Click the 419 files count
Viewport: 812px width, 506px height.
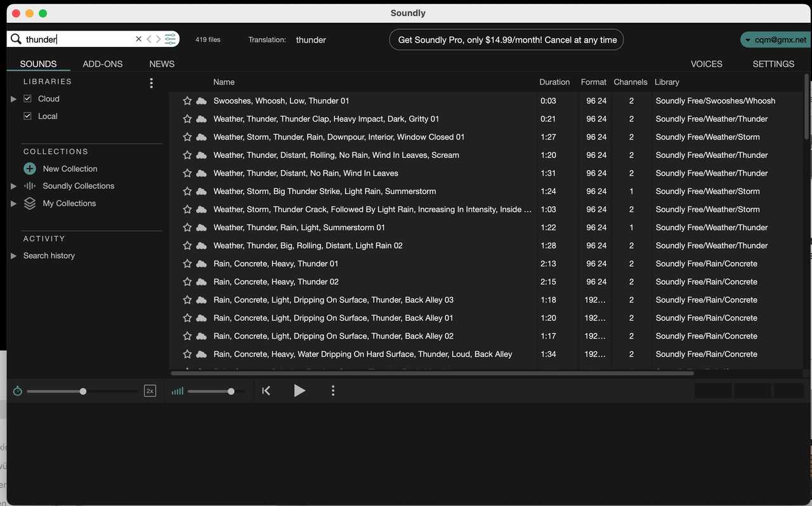pos(208,39)
